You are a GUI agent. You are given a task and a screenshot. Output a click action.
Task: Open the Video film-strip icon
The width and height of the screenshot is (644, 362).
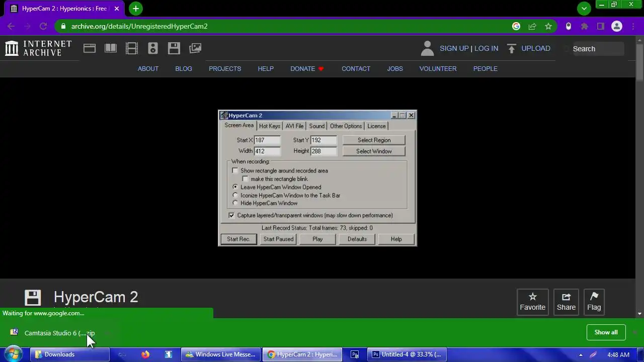[x=132, y=48]
